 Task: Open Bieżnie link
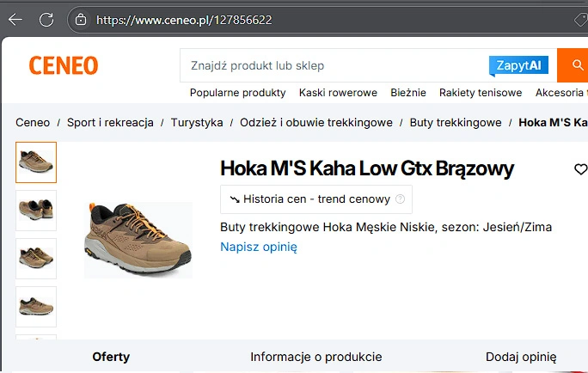click(408, 93)
